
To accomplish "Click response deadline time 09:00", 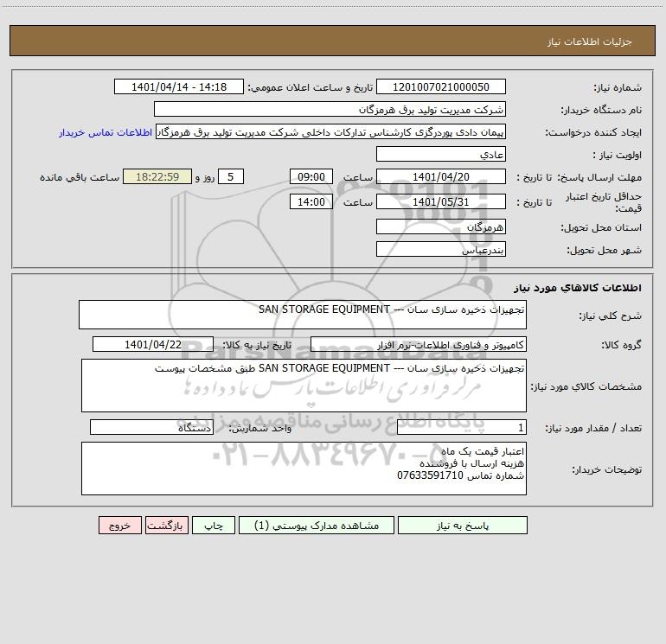I will [x=311, y=176].
